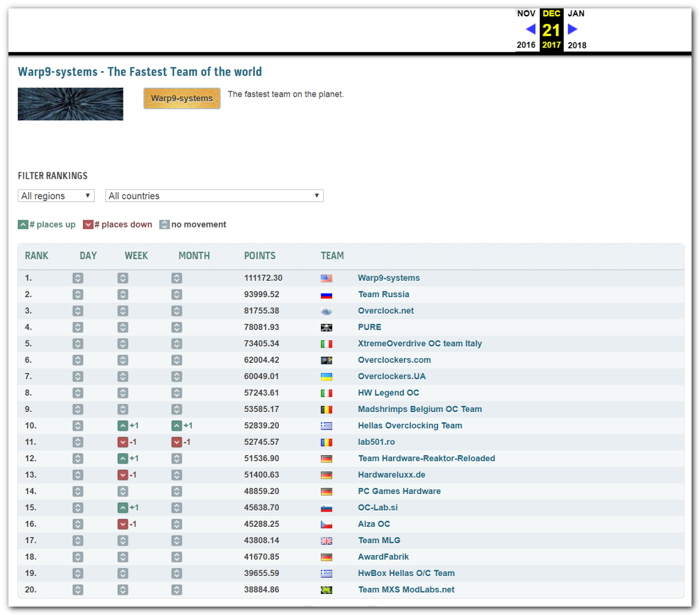Click the Warp9-systems gold team button

click(182, 98)
